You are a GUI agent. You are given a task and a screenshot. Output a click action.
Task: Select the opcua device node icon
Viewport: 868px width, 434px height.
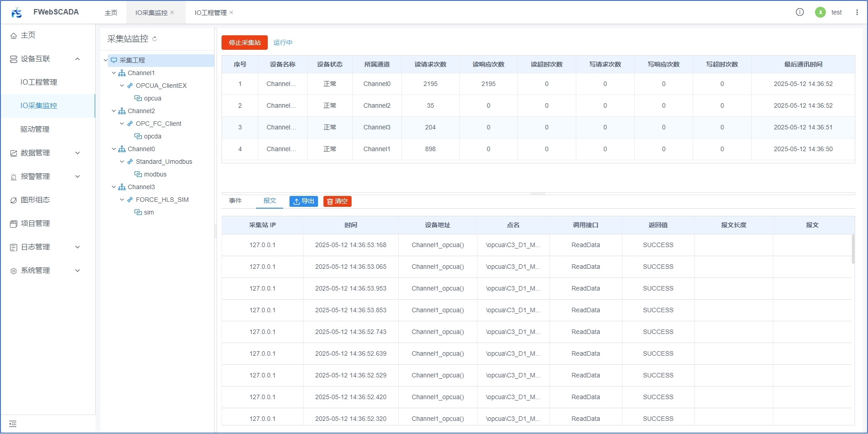coord(138,98)
